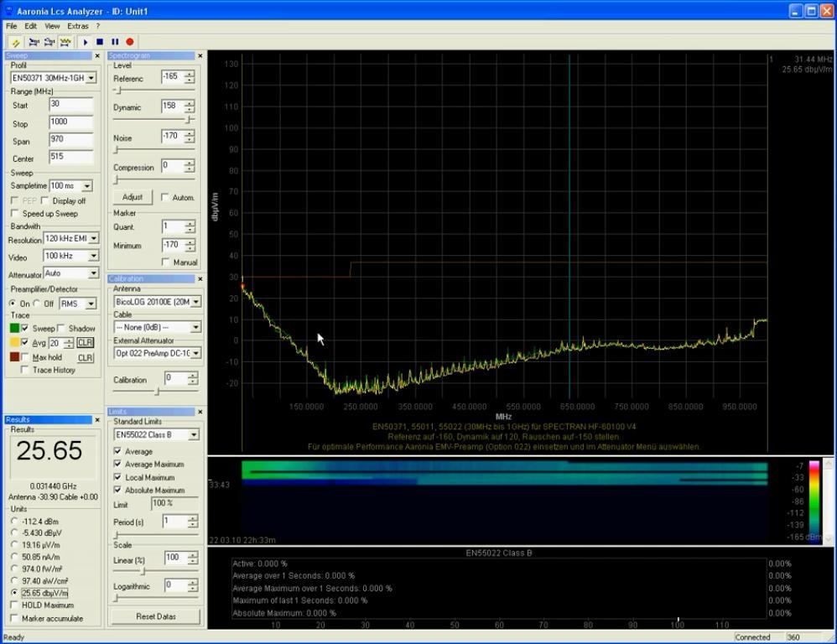Enable the spectrogram Autom. checkbox
The width and height of the screenshot is (837, 644).
click(x=165, y=197)
